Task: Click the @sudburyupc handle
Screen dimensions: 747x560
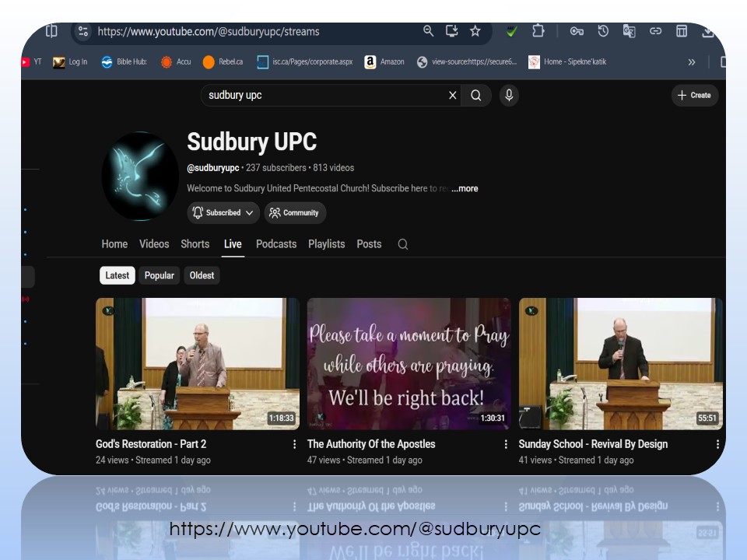Action: coord(213,168)
